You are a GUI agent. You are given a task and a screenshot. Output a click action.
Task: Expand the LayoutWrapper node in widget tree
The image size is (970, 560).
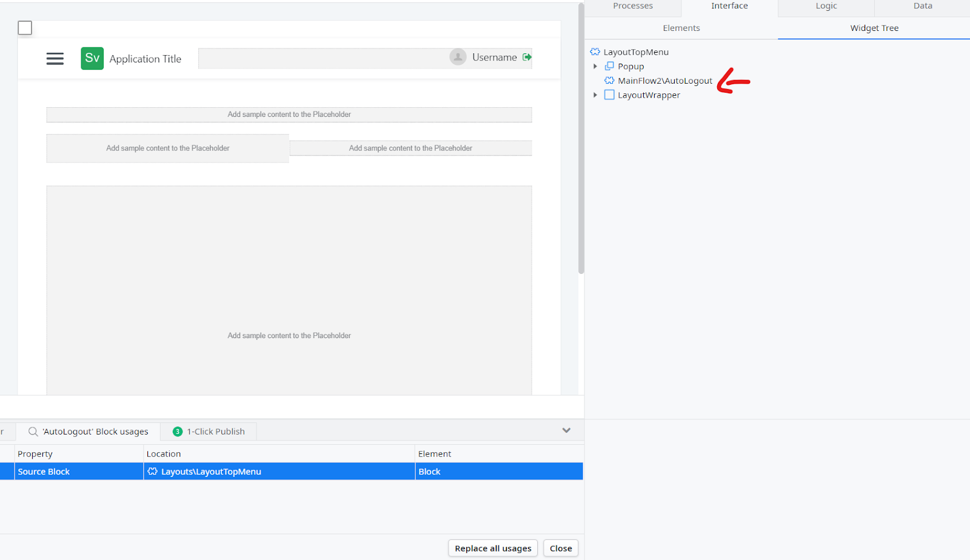(x=595, y=95)
